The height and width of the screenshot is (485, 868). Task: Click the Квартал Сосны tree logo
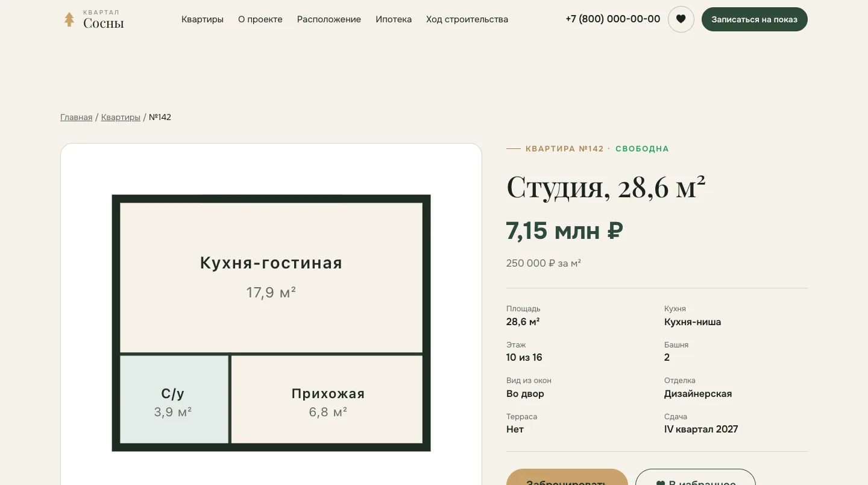point(93,19)
